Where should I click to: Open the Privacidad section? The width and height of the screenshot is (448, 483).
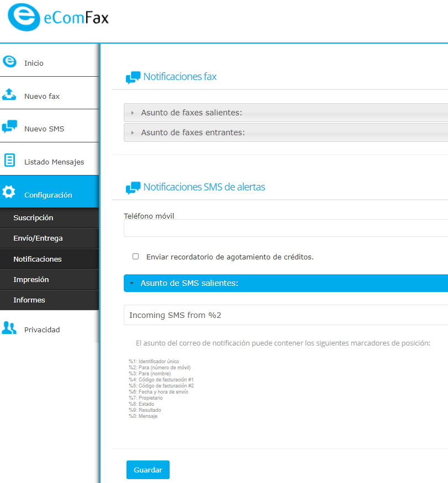(x=49, y=327)
